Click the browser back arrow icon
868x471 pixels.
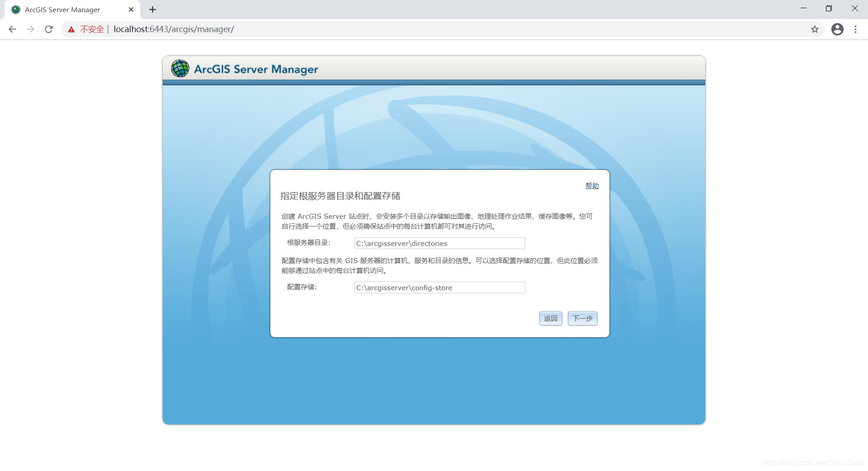point(12,29)
